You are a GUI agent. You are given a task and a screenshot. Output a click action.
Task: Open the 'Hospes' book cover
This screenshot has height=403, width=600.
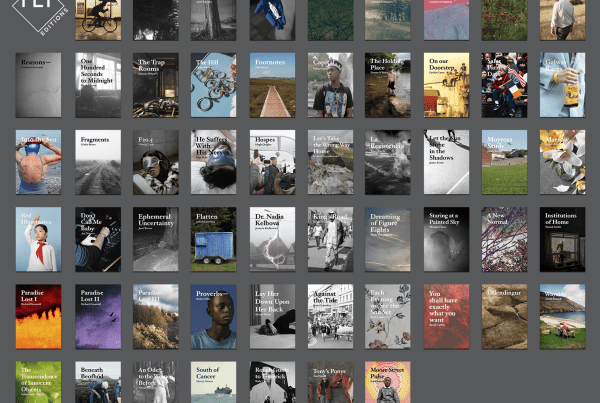point(272,162)
